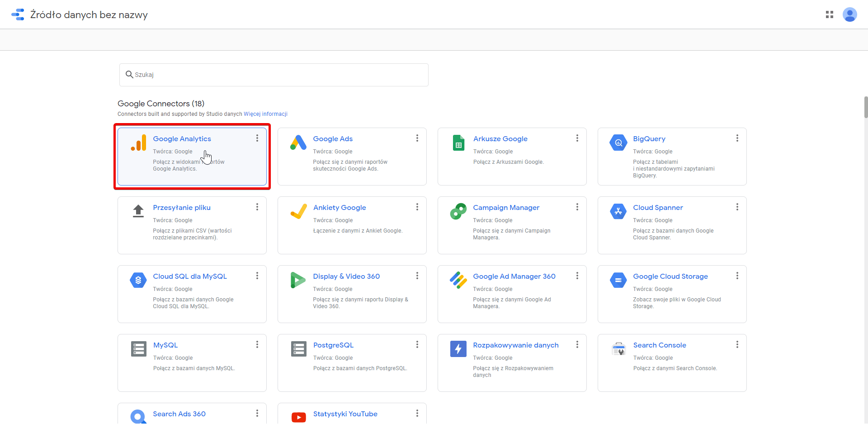Screen dimensions: 868x424
Task: Pick the Search Console connector title
Action: [x=660, y=345]
